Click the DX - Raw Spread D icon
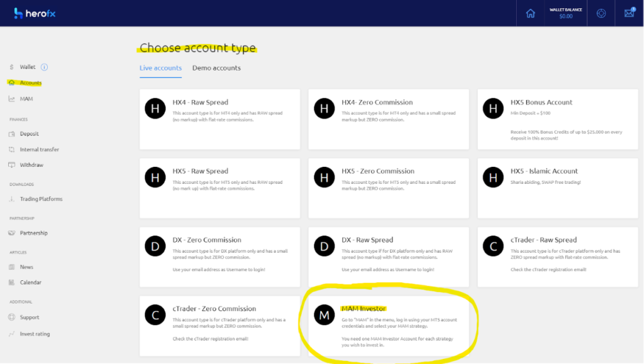 click(325, 246)
